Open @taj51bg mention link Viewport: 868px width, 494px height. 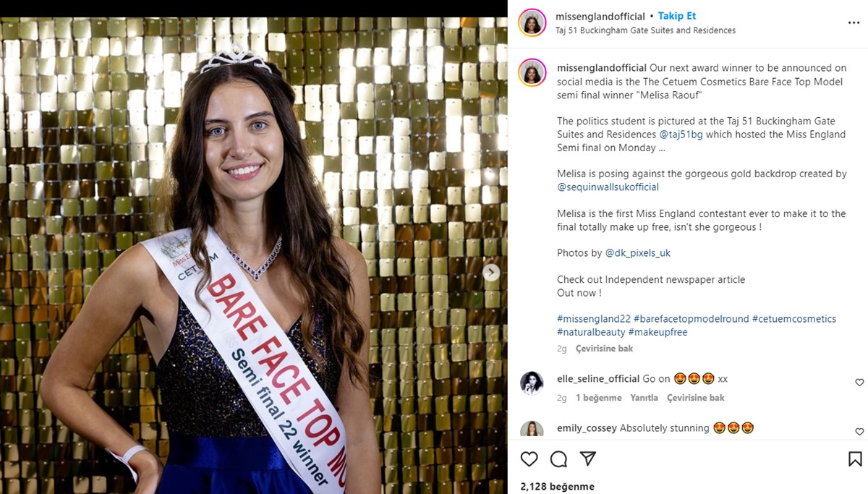pyautogui.click(x=681, y=135)
